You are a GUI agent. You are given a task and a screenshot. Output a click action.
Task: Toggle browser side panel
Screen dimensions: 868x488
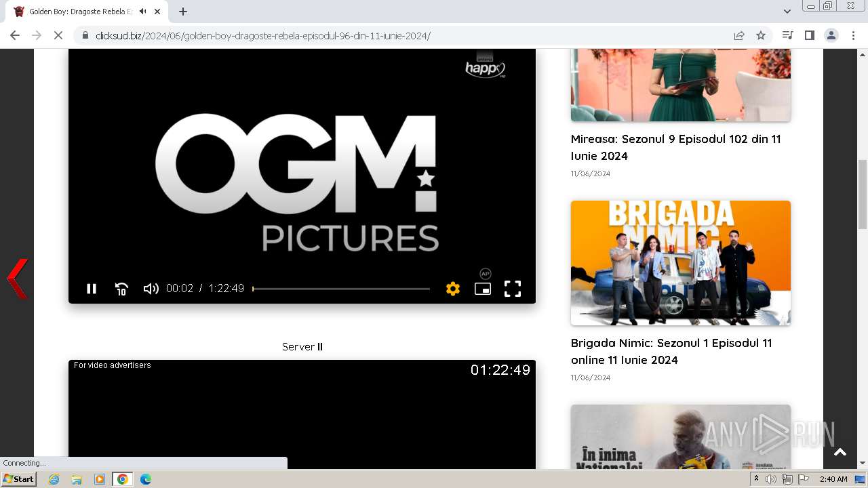point(810,35)
